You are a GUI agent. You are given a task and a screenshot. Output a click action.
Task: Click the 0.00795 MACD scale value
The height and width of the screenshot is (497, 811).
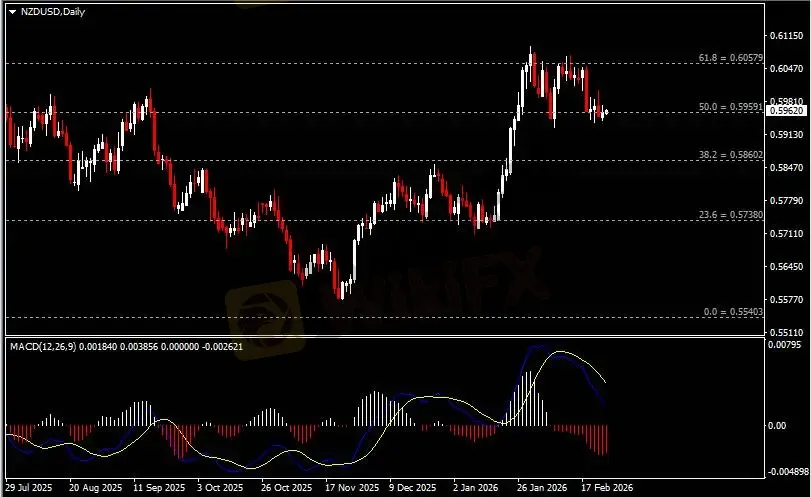tap(787, 345)
